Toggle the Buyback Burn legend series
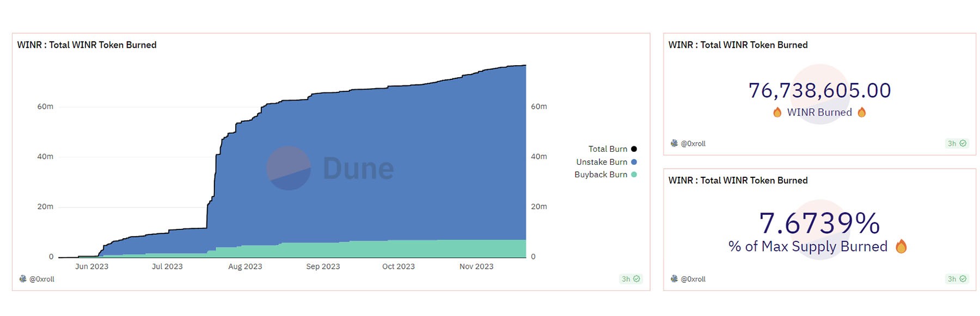Screen dimensions: 980x316 605,175
